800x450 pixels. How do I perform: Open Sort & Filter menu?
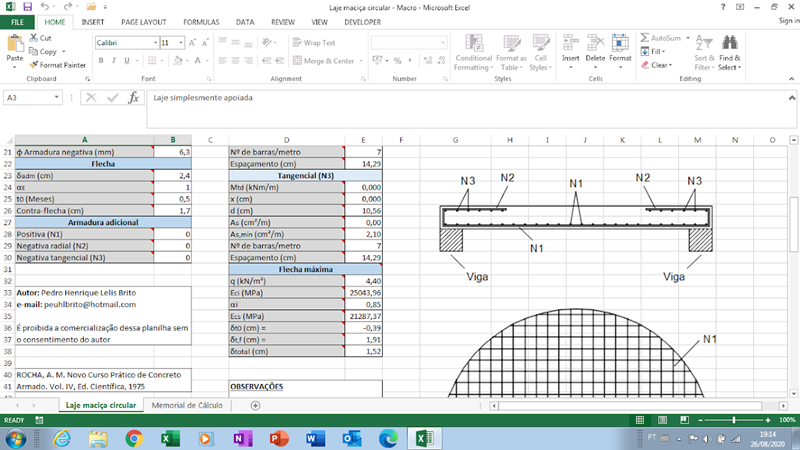click(x=704, y=53)
